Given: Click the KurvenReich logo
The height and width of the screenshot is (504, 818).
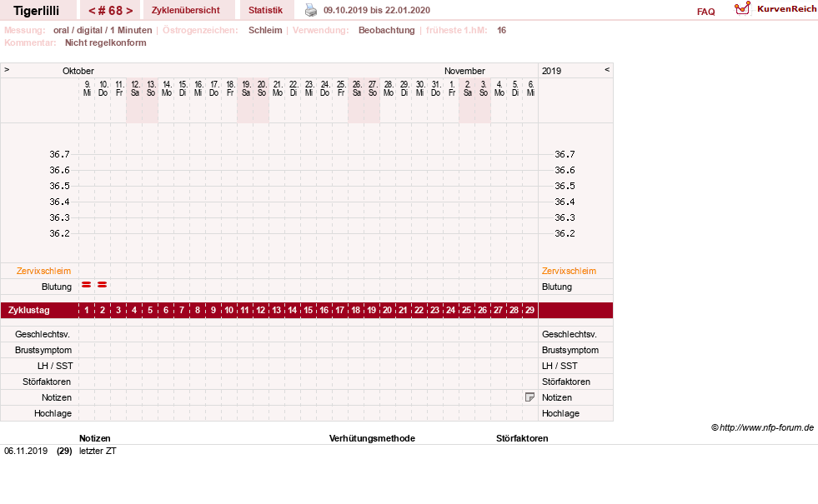Looking at the screenshot, I should [775, 9].
